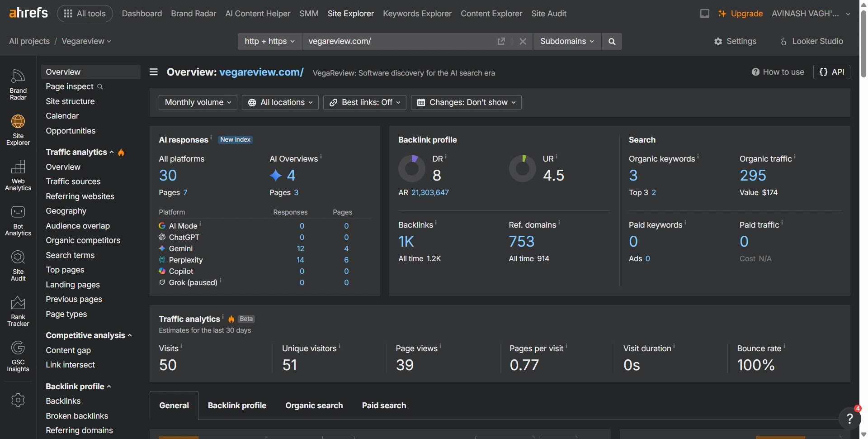Open the http + https protocol dropdown

(269, 41)
